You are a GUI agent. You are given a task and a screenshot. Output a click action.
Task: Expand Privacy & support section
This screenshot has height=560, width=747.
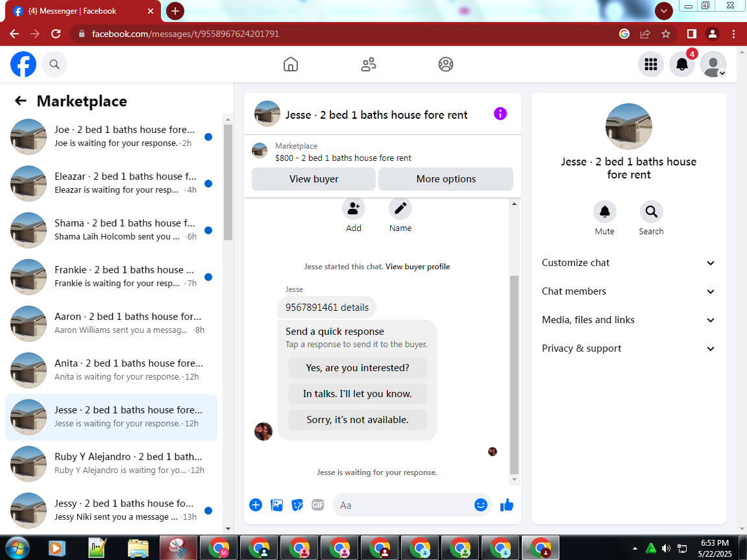(628, 348)
